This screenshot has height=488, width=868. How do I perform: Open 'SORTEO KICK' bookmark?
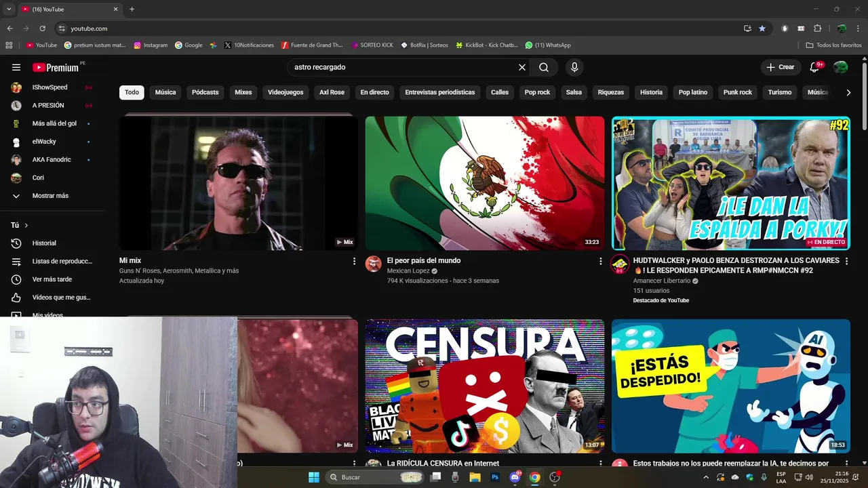pyautogui.click(x=372, y=45)
